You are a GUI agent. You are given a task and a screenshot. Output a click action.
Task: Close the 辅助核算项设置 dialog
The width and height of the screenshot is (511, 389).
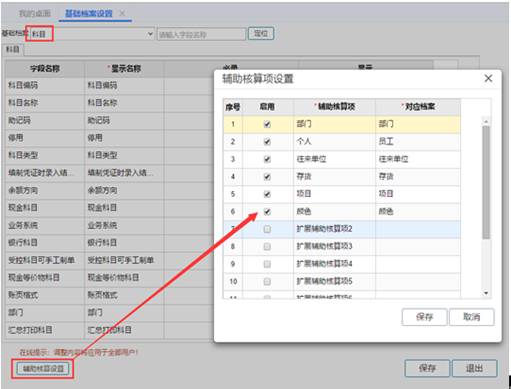click(x=488, y=79)
